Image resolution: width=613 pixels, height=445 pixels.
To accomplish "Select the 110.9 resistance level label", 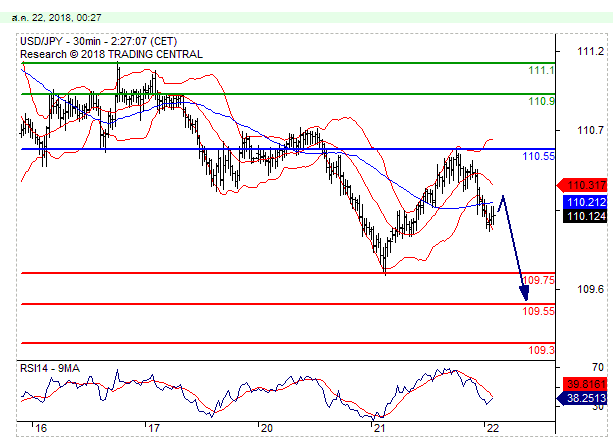I will [x=541, y=102].
